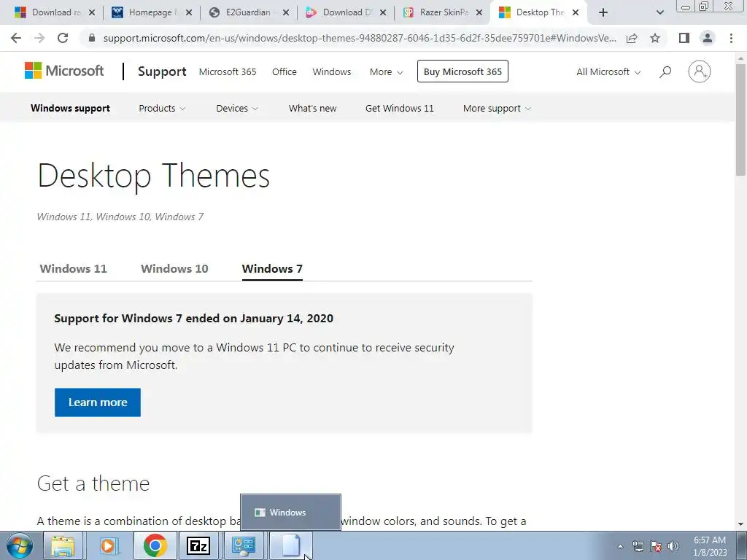The image size is (747, 560).
Task: Expand the Devices dropdown
Action: tap(237, 108)
